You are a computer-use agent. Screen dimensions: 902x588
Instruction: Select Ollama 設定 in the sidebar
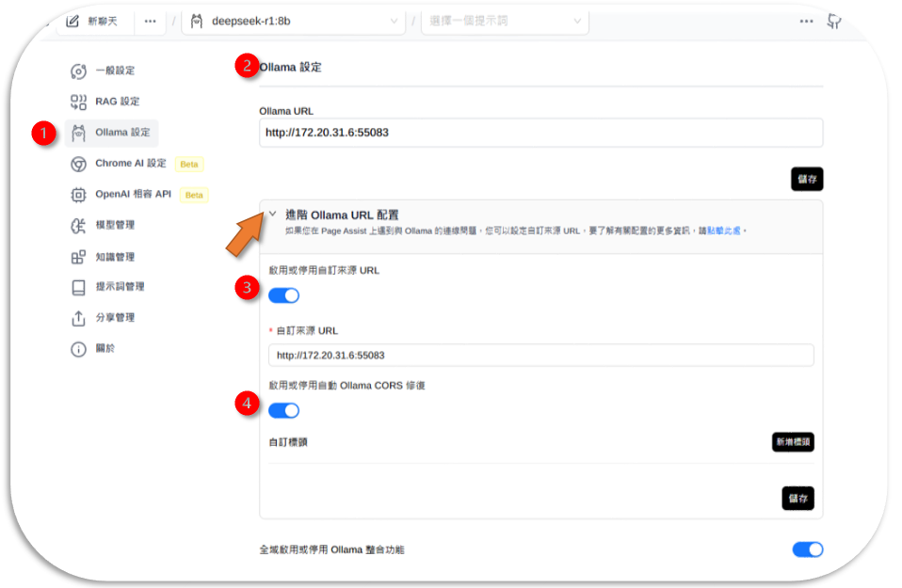[x=121, y=133]
